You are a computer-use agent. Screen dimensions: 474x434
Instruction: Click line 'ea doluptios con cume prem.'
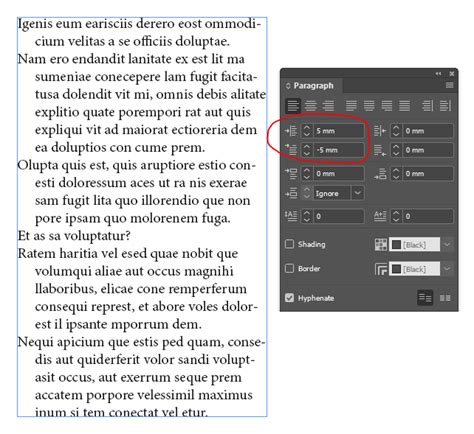(x=120, y=147)
